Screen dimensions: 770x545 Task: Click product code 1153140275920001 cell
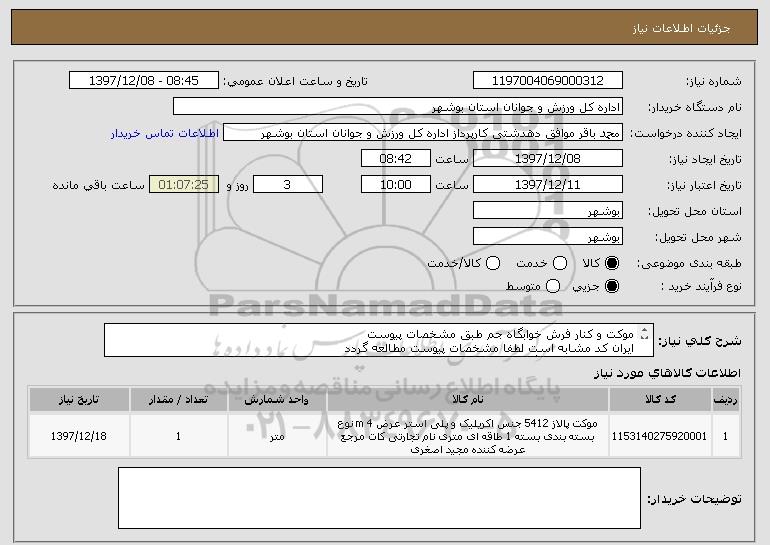click(660, 436)
